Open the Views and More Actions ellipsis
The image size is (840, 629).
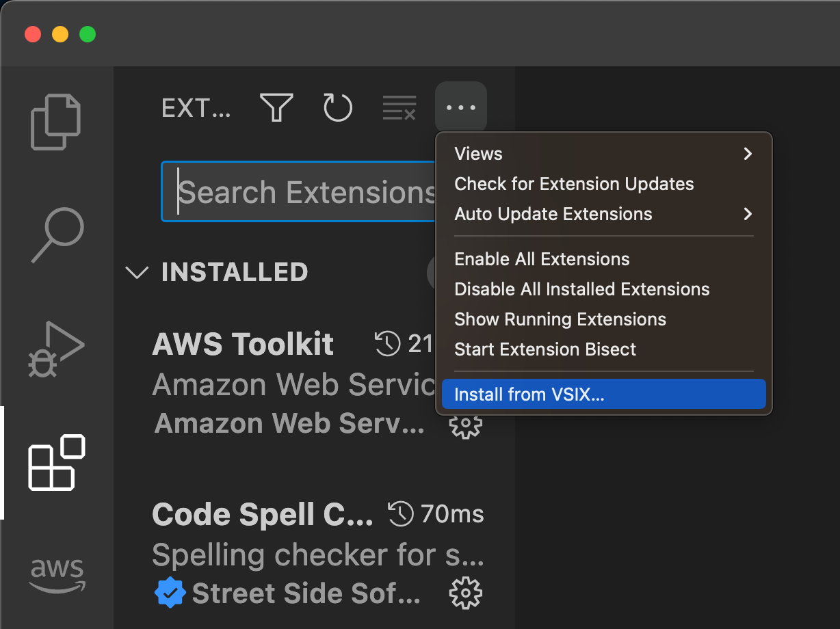click(x=460, y=107)
